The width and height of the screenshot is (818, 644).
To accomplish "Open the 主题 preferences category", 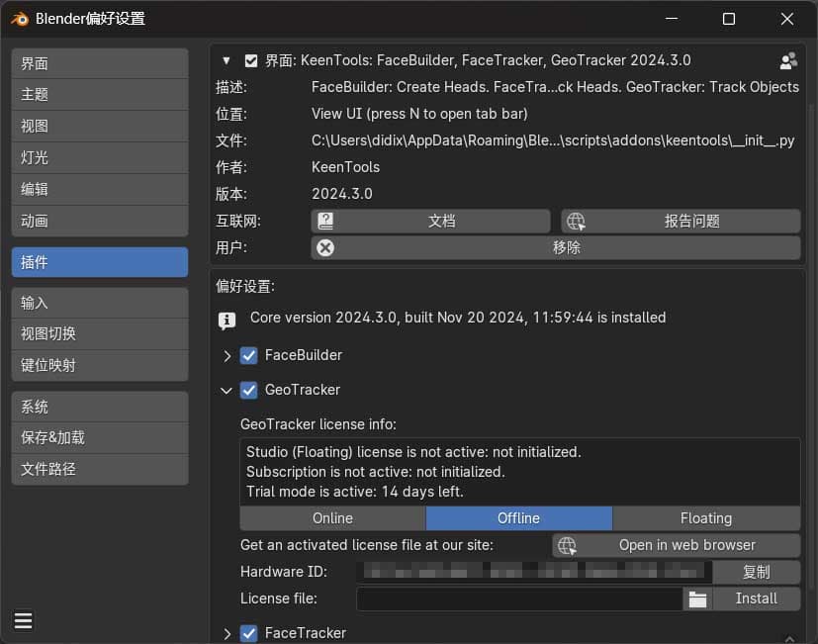I will [100, 95].
